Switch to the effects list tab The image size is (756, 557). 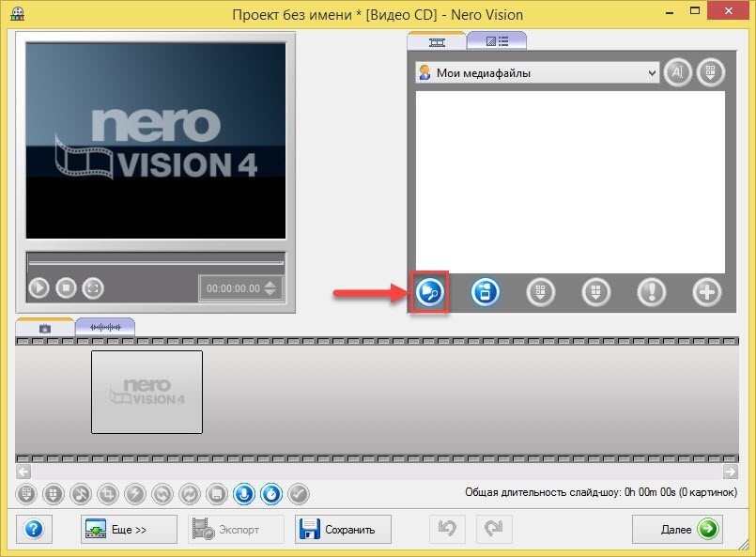click(x=497, y=41)
